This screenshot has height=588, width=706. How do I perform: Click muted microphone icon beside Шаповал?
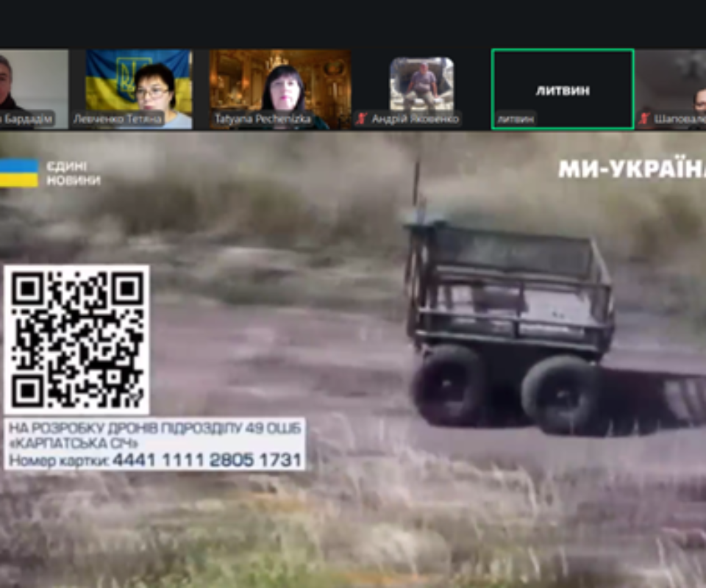click(644, 119)
